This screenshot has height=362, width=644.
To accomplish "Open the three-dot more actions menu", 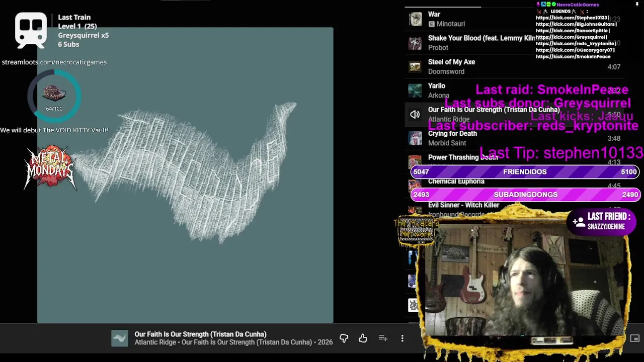I will coord(402,338).
